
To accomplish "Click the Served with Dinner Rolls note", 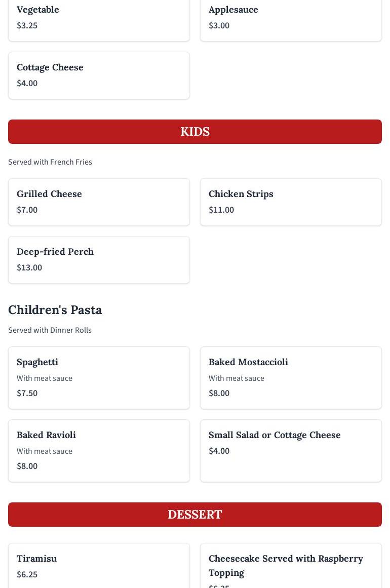I will coord(50,330).
